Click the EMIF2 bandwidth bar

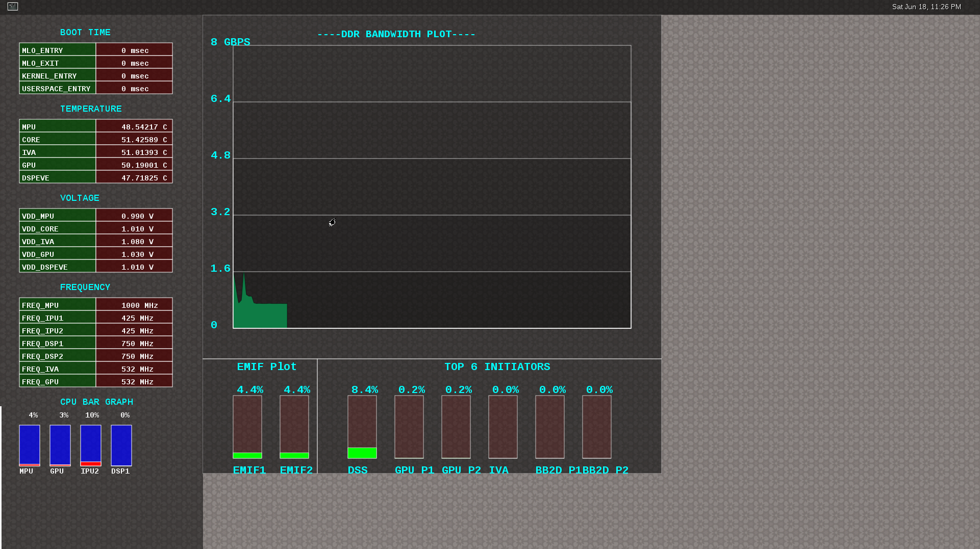[294, 427]
